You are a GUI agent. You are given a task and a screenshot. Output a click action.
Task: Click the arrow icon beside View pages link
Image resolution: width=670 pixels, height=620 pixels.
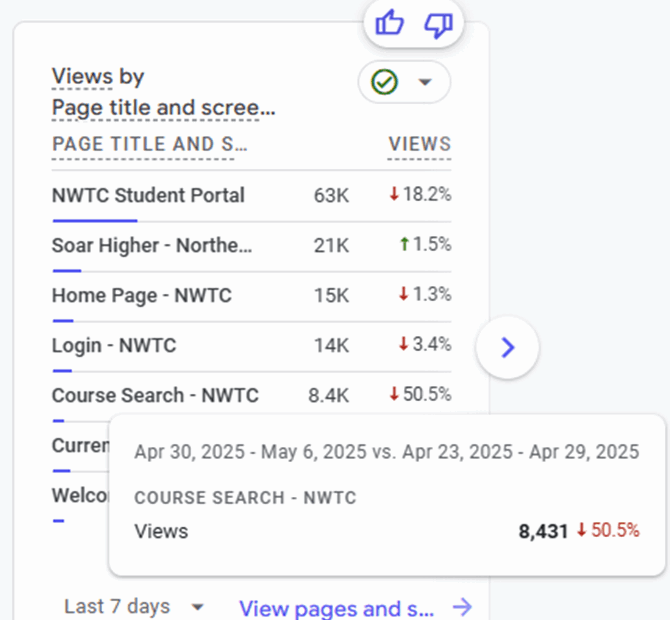[x=462, y=607]
